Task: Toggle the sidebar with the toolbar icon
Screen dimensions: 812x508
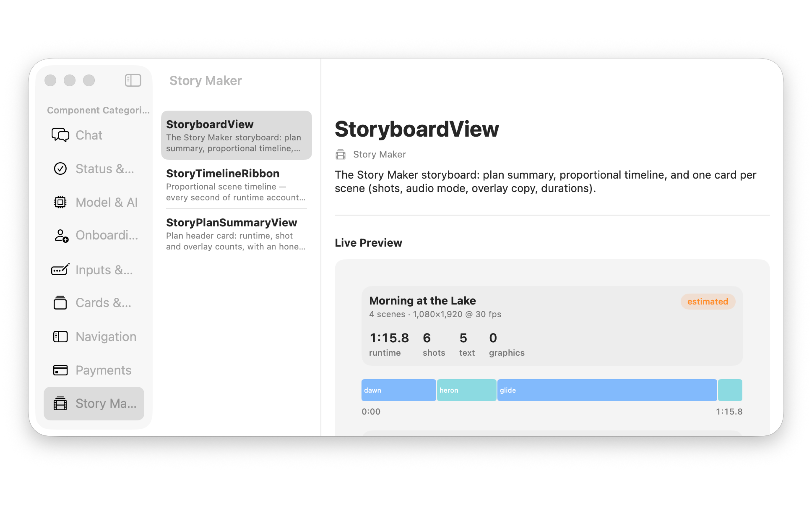Action: point(133,80)
